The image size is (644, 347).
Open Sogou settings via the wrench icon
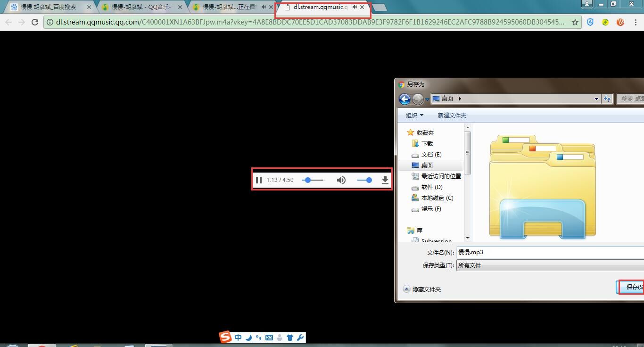[x=300, y=337]
